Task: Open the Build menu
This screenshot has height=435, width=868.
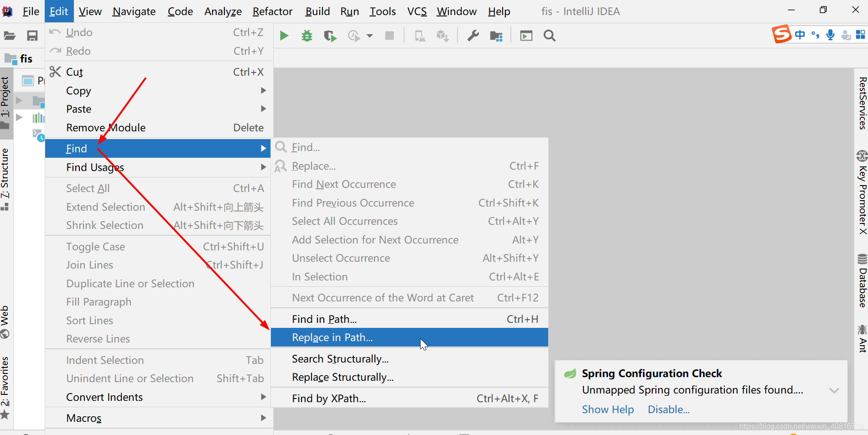Action: (317, 11)
